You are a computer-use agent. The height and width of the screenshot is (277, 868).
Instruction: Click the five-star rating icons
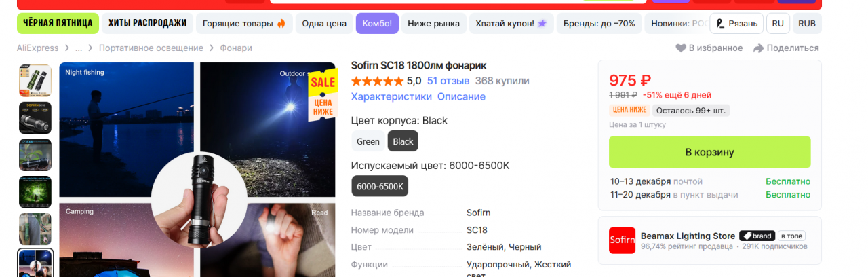(377, 81)
